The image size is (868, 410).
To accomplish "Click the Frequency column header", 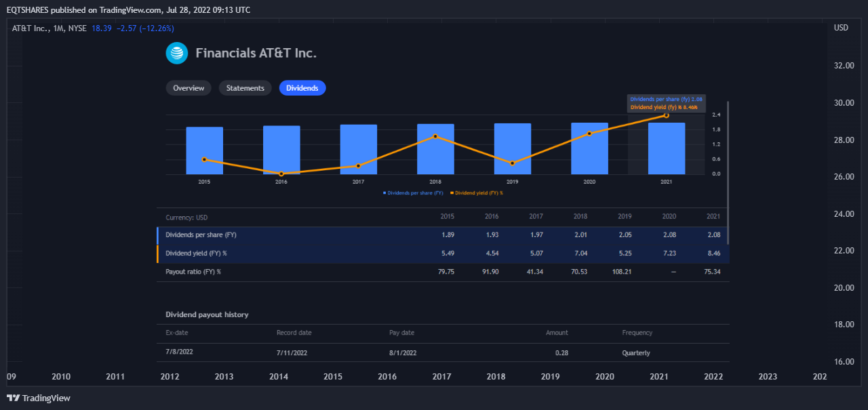I will pos(637,333).
